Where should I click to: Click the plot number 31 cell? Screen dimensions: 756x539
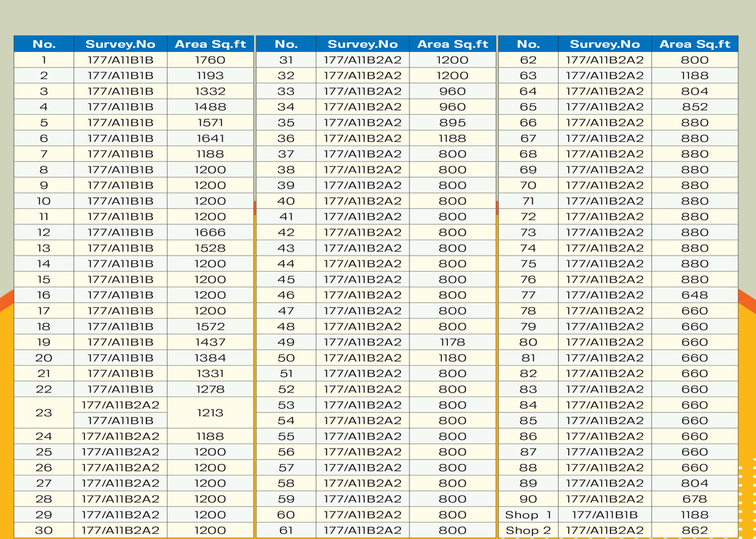pyautogui.click(x=286, y=61)
